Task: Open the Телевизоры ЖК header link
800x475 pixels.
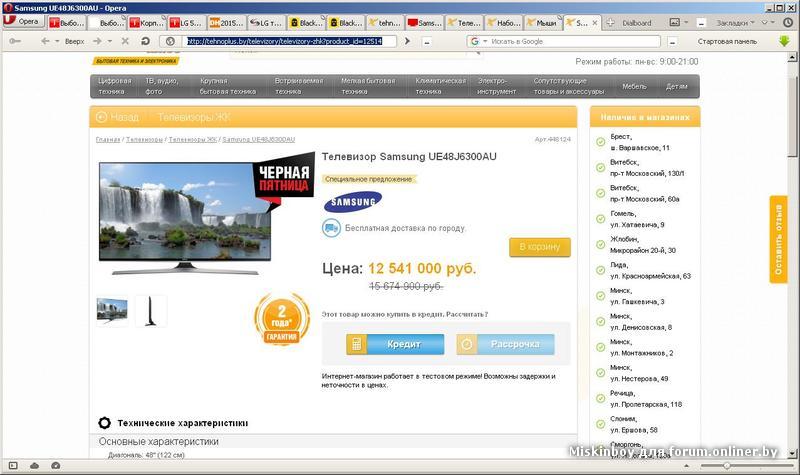Action: point(194,117)
